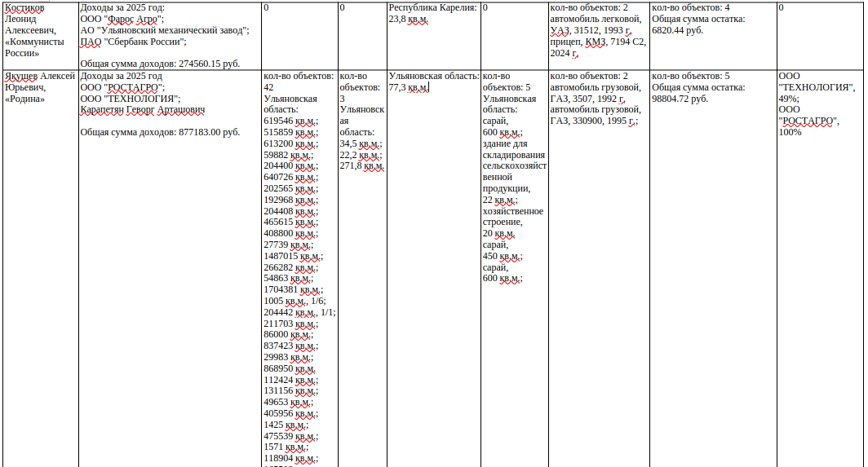Select the land area "266282 кв.м.;"

coord(290,267)
